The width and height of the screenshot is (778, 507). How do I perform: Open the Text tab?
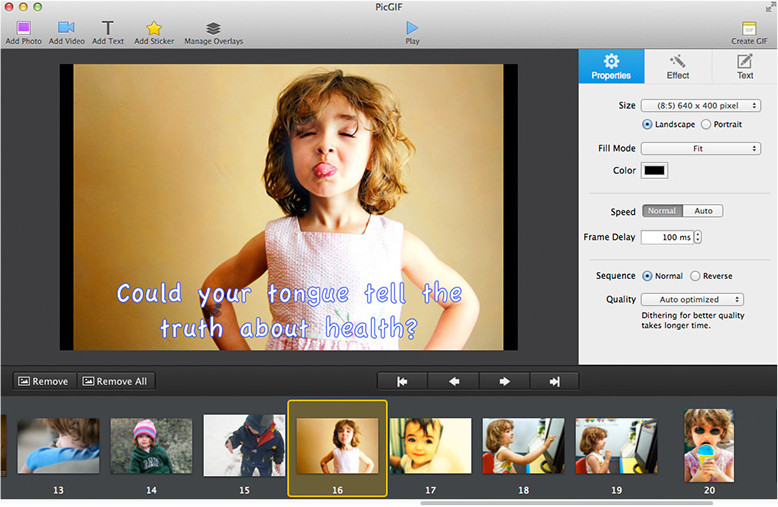[x=745, y=66]
